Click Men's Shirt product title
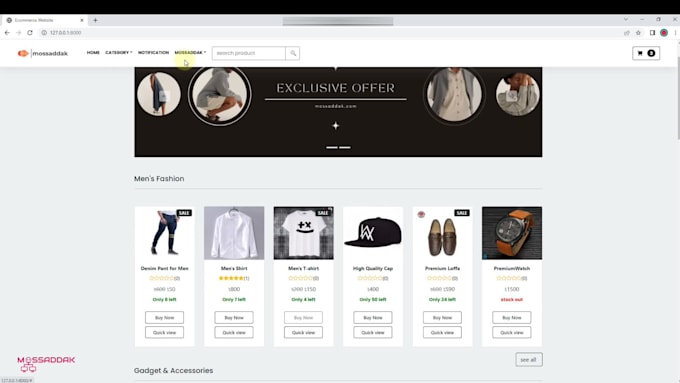The width and height of the screenshot is (680, 383). point(234,268)
